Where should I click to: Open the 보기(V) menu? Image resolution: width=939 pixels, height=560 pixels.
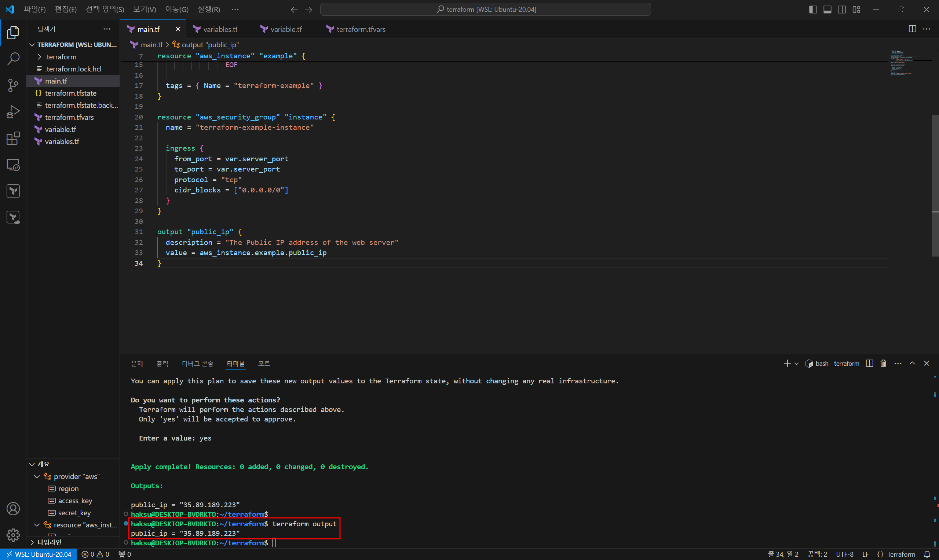click(144, 10)
